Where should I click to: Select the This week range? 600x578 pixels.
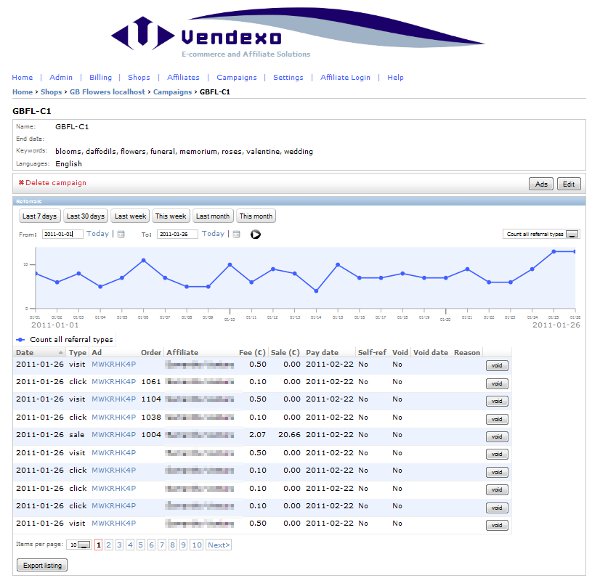[x=171, y=216]
